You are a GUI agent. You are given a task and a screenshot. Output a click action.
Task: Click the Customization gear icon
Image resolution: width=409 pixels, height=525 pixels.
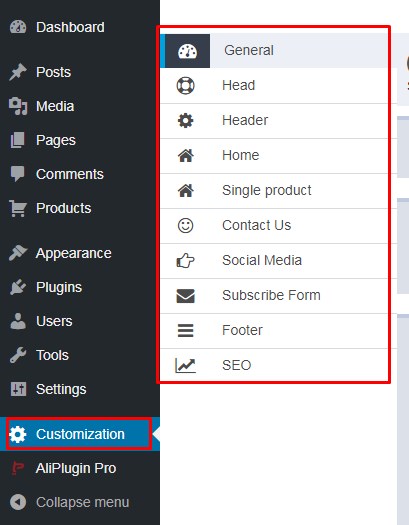(18, 434)
